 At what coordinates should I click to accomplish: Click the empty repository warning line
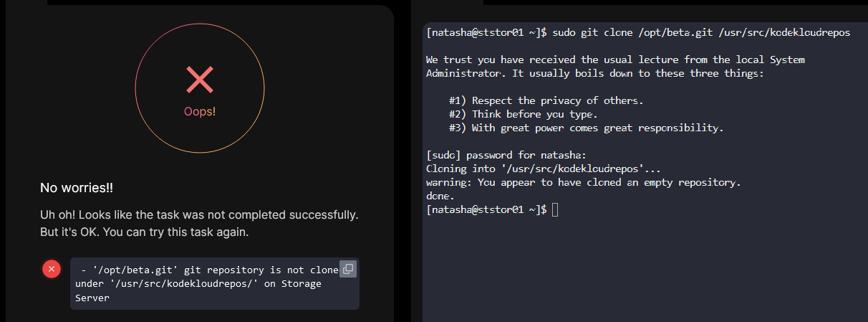(x=583, y=182)
